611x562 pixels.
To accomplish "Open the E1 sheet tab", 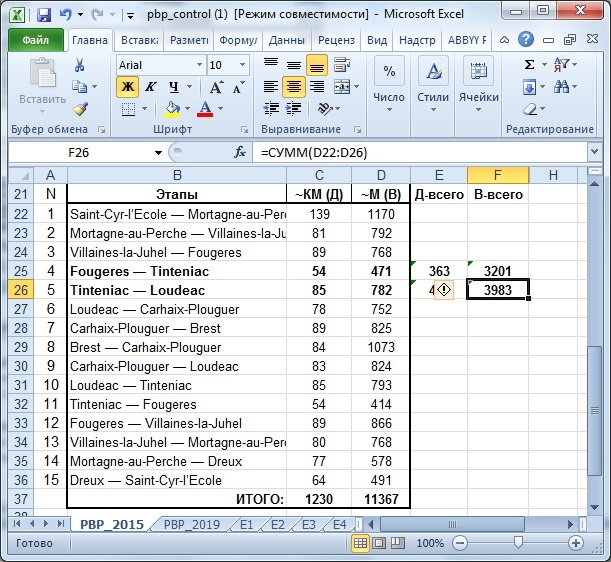I will pyautogui.click(x=247, y=525).
